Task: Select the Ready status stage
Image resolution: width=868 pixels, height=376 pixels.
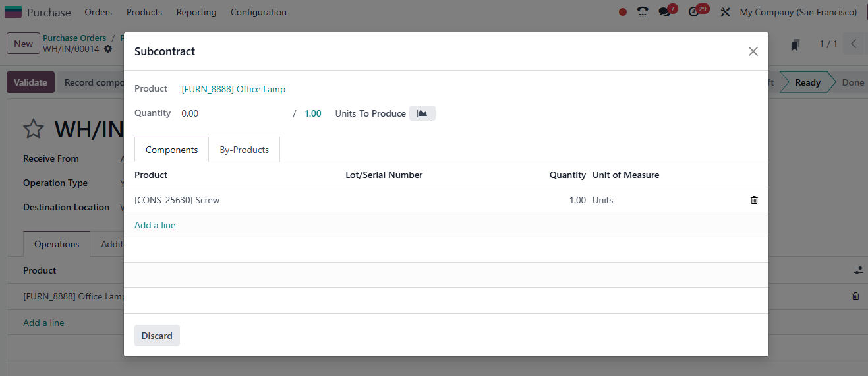Action: (807, 82)
